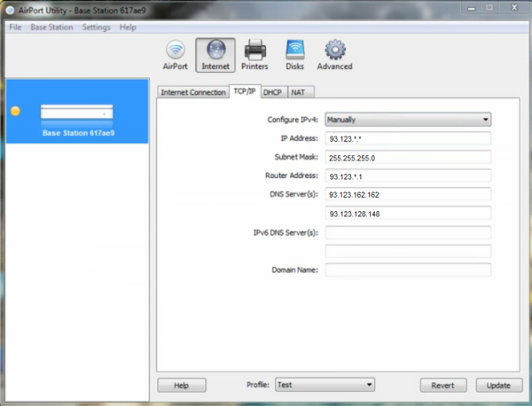Close the AirPort Utility window
This screenshot has width=532, height=406.
coord(514,8)
